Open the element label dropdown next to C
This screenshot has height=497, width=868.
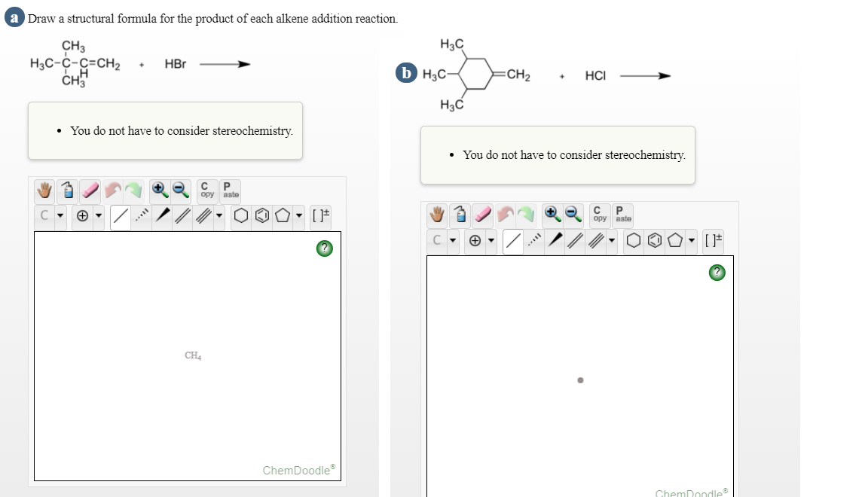[x=60, y=218]
